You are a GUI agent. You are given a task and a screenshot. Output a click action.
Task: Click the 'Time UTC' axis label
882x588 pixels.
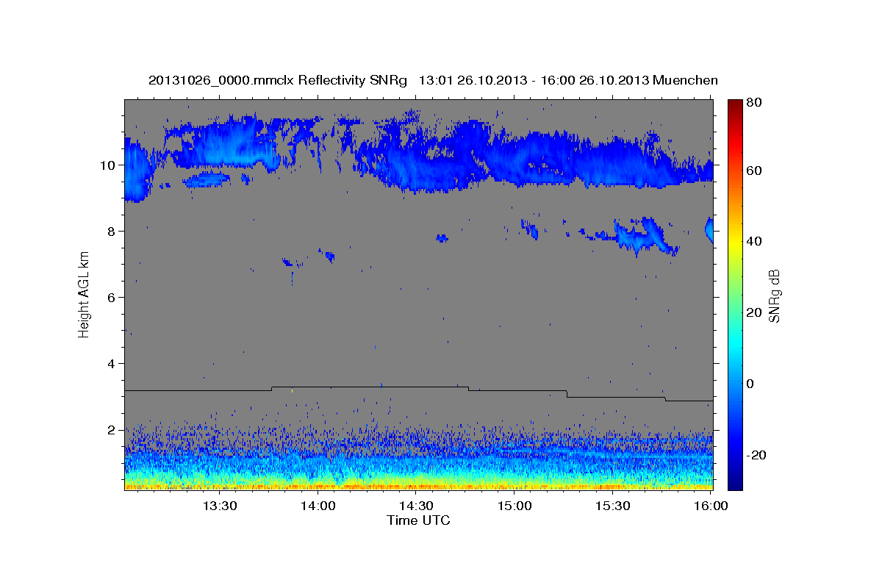(418, 520)
